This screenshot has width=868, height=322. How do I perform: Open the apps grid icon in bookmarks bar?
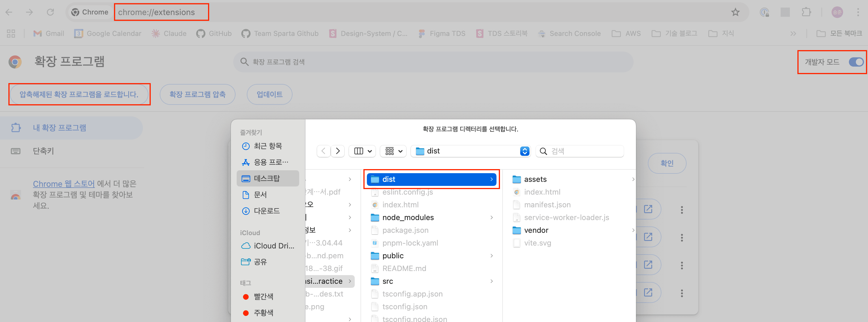point(11,33)
